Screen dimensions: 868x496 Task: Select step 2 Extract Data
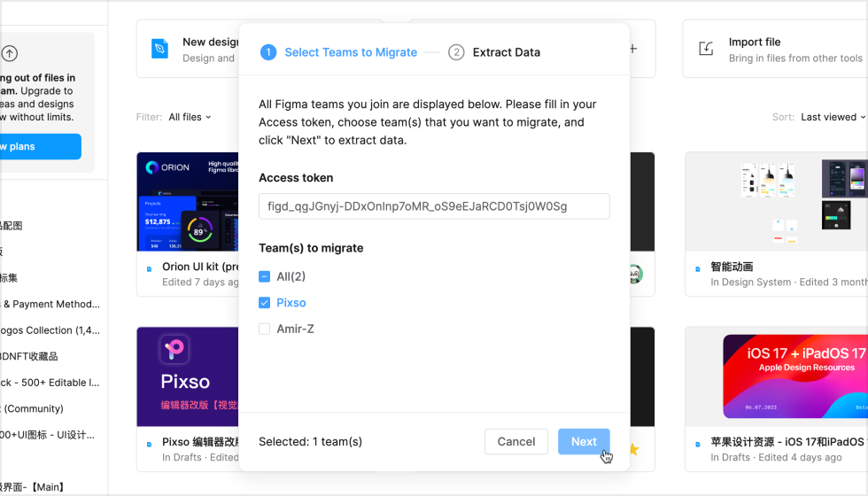[494, 52]
